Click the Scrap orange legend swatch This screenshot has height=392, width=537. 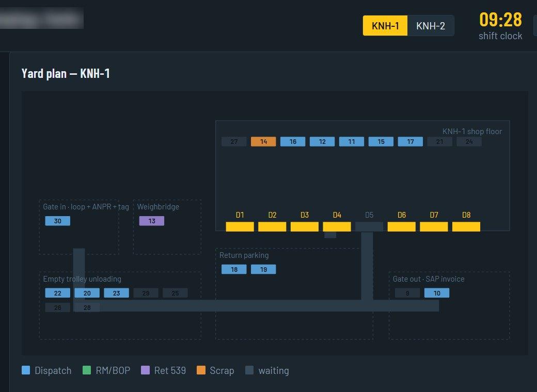tap(201, 370)
